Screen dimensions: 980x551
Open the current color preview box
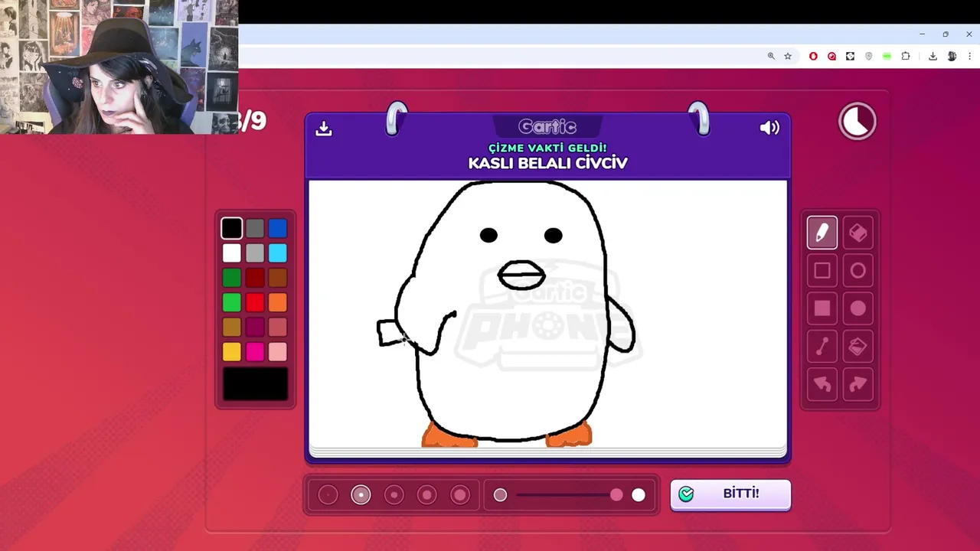point(255,383)
